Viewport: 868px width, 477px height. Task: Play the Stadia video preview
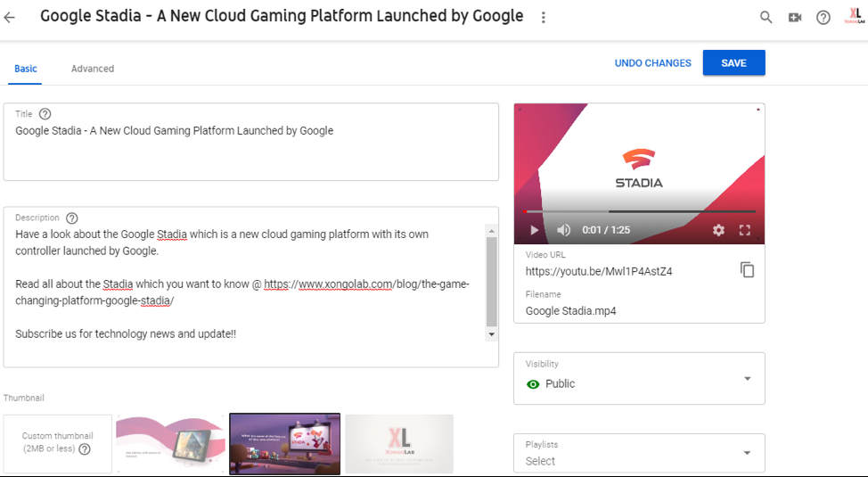[534, 230]
